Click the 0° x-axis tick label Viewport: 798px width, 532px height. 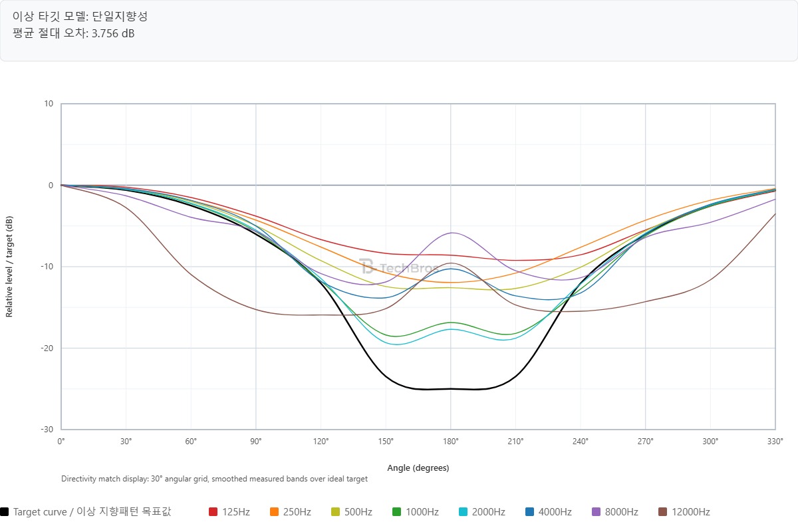coord(61,441)
